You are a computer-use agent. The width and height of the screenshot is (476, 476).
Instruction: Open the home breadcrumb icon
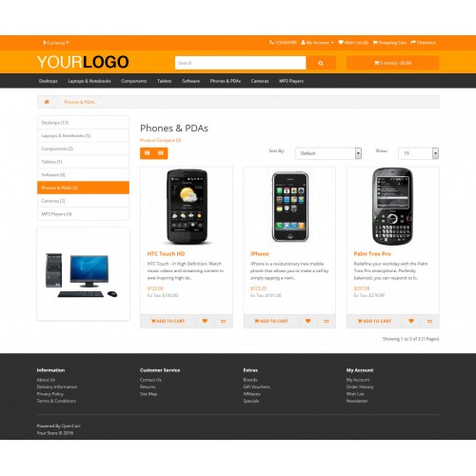click(x=47, y=102)
